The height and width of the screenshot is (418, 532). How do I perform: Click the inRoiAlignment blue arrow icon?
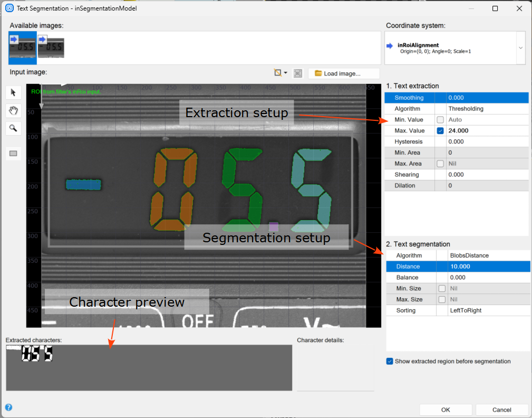(x=390, y=46)
